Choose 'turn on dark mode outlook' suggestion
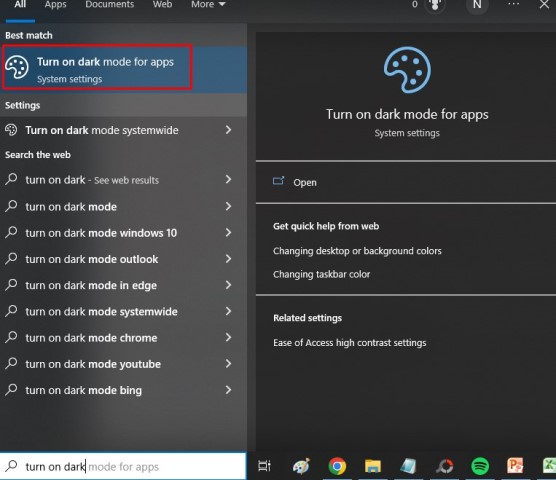 click(123, 259)
